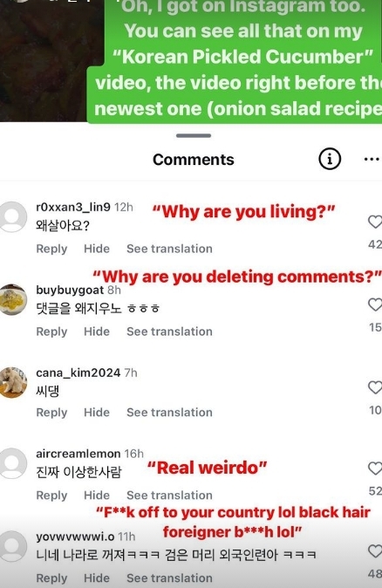Tap the comments sheet drag handle
The width and height of the screenshot is (382, 588).
click(194, 135)
